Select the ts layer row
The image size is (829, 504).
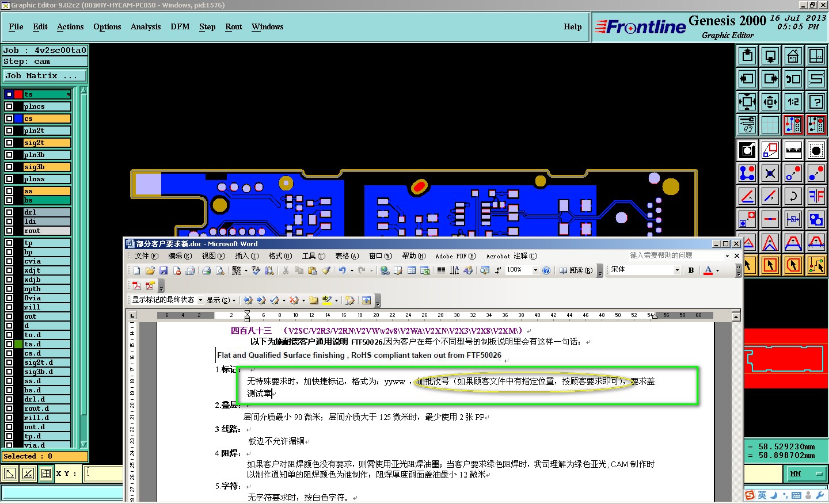(x=47, y=94)
